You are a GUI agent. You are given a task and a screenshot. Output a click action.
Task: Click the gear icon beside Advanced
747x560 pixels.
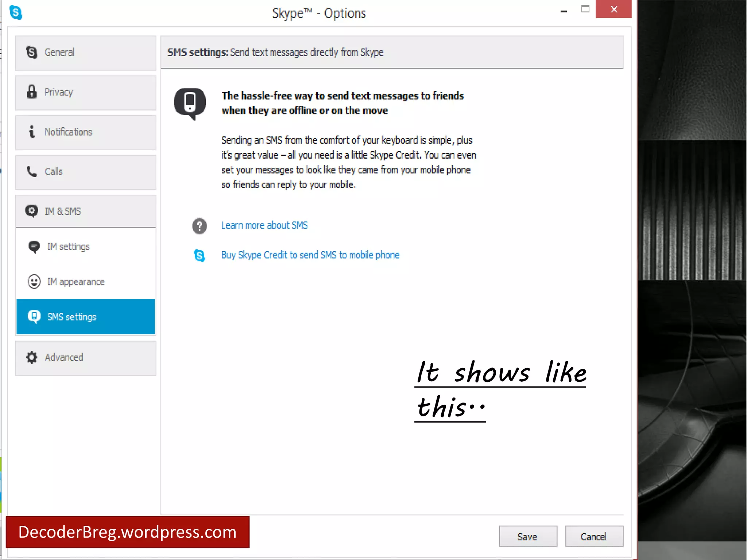pos(32,357)
